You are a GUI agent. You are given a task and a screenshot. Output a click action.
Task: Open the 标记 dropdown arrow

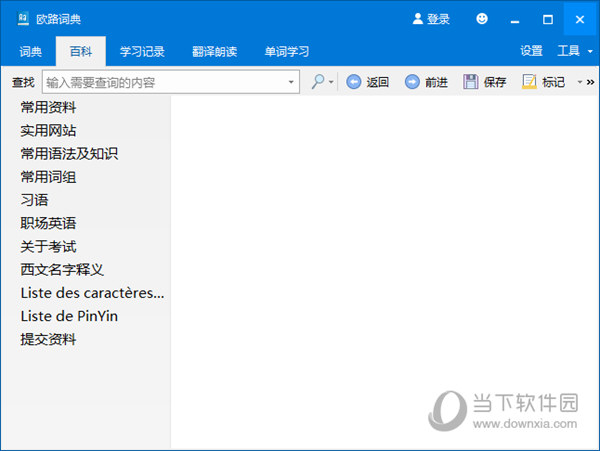578,82
